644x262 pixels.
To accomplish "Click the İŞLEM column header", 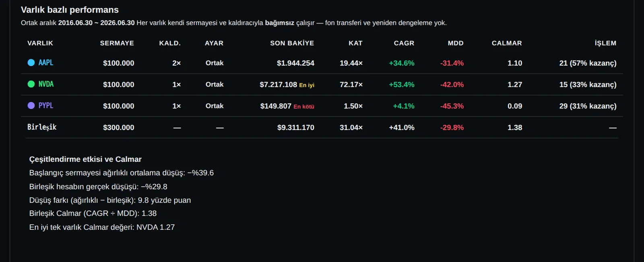I will (x=606, y=43).
